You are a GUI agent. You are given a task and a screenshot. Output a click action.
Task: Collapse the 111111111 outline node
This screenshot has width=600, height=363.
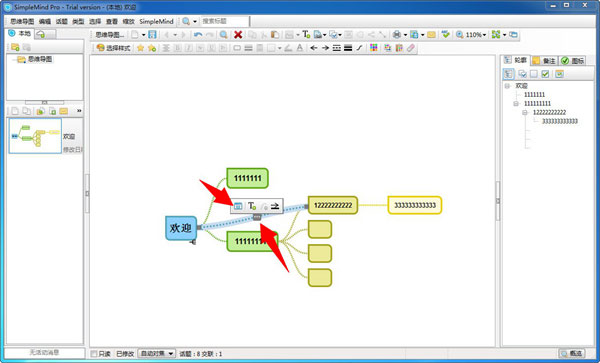point(516,104)
